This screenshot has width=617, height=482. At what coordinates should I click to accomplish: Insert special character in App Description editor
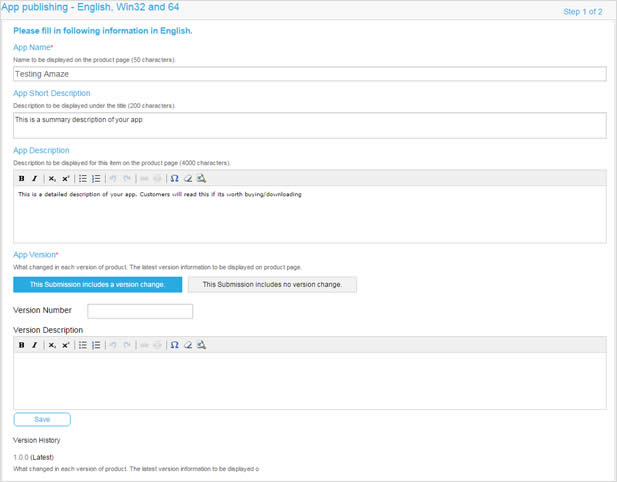[x=174, y=179]
